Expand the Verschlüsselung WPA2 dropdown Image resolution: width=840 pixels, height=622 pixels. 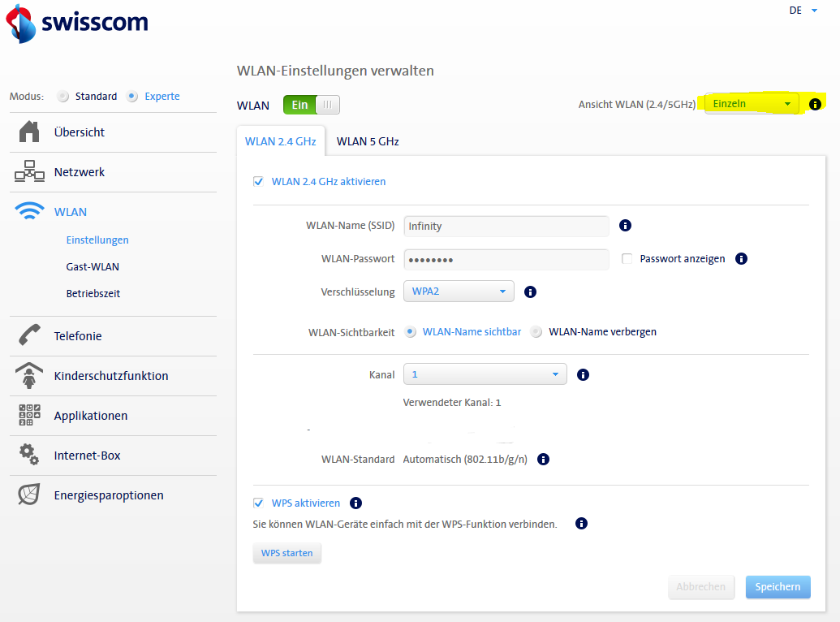(x=459, y=291)
